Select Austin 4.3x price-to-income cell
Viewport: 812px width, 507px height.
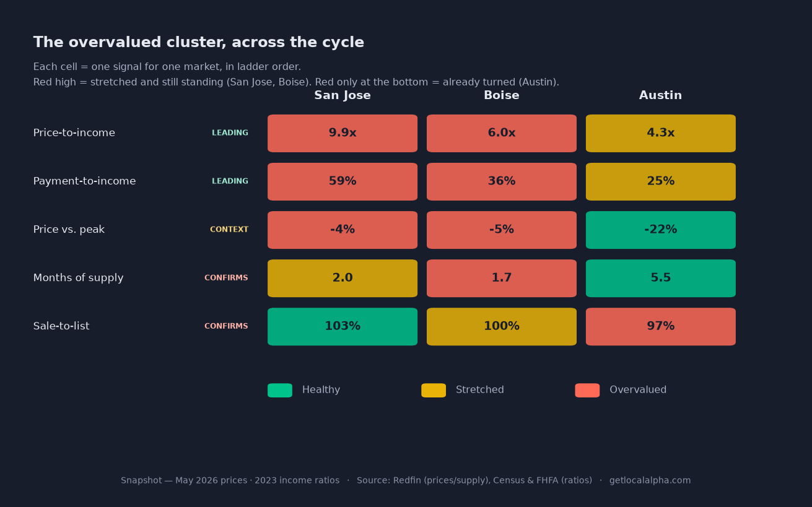(x=661, y=133)
